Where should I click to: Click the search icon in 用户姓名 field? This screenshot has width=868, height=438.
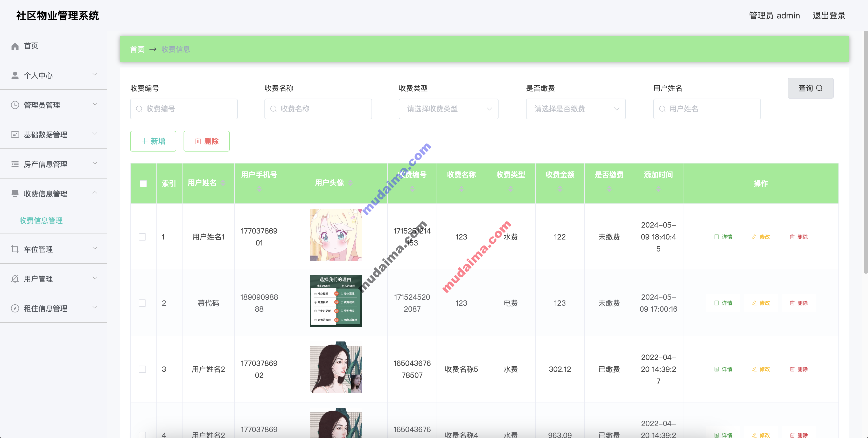(x=662, y=109)
